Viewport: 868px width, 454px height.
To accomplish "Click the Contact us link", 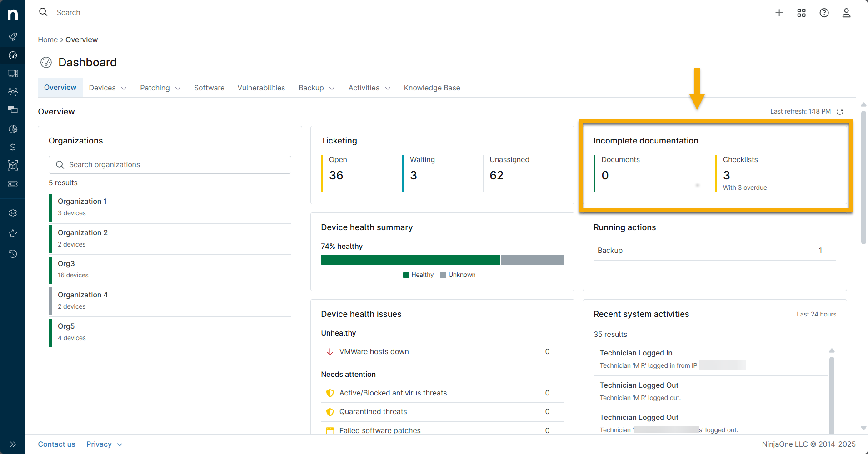I will pyautogui.click(x=56, y=444).
